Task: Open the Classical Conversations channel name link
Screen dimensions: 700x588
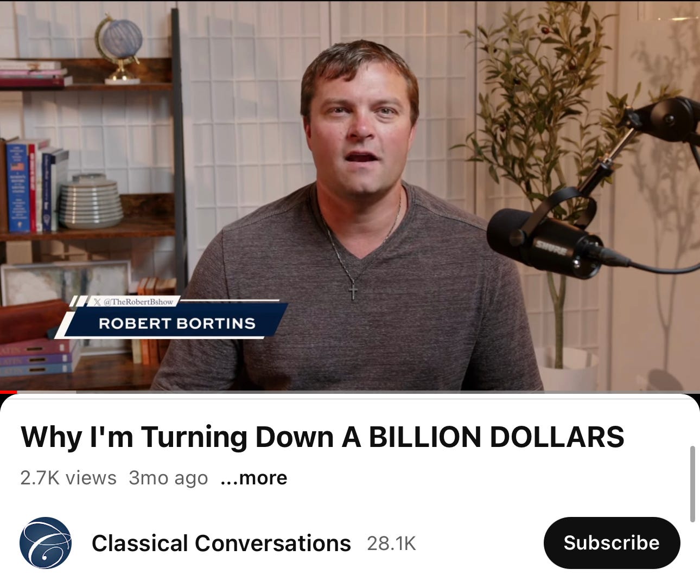Action: (x=221, y=543)
